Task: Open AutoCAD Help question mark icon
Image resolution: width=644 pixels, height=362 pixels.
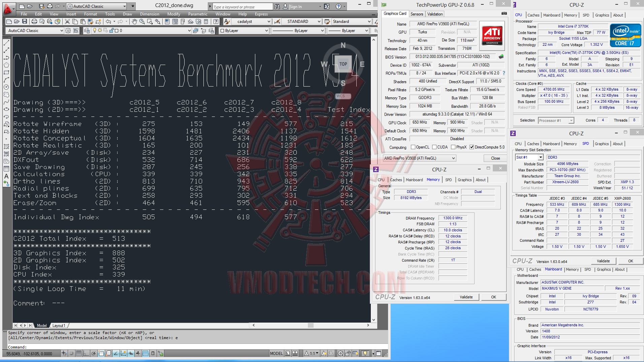Action: [x=216, y=22]
